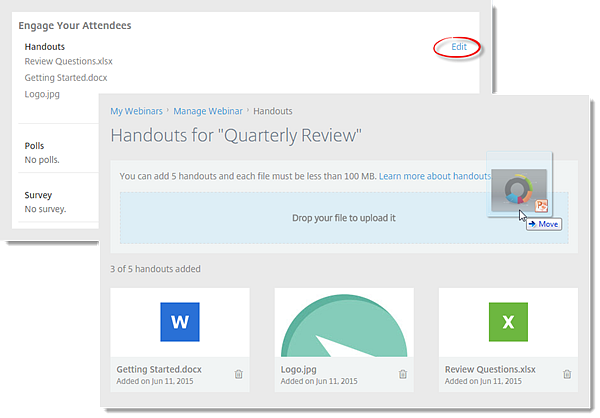Click the Edit link next to Handouts
This screenshot has height=418, width=600.
[x=458, y=47]
